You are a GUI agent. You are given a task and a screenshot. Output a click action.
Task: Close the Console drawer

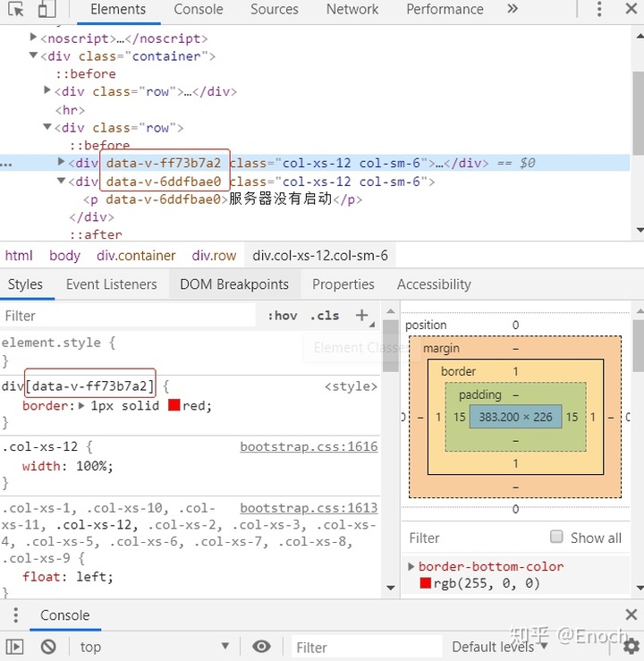point(631,614)
